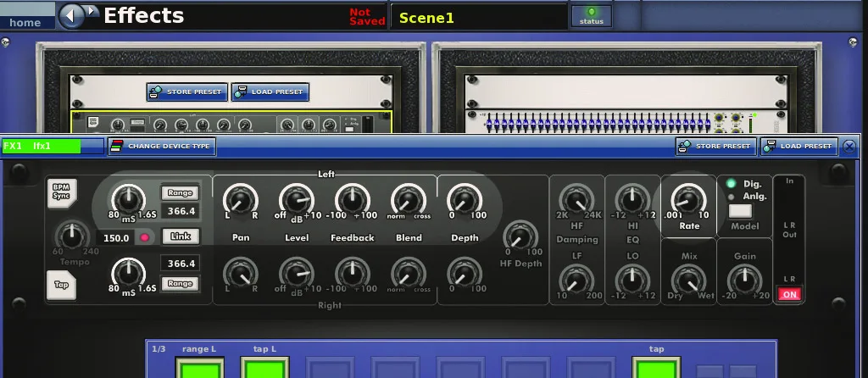Click Load Preset in FX1 panel header

[x=798, y=146]
